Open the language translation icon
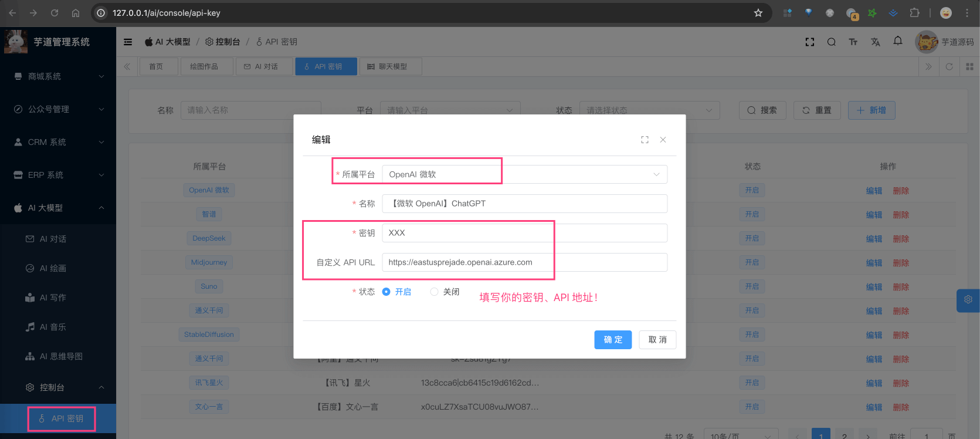The image size is (980, 439). 875,42
